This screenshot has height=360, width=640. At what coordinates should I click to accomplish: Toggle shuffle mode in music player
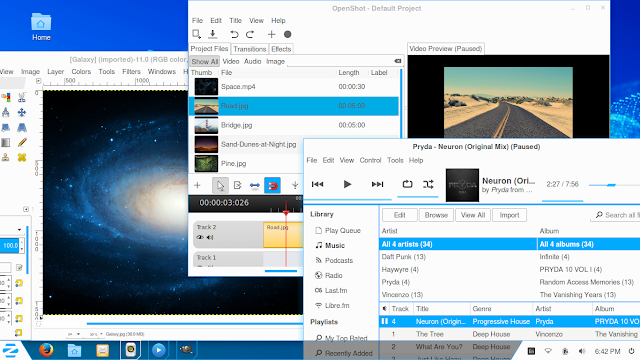tap(428, 184)
